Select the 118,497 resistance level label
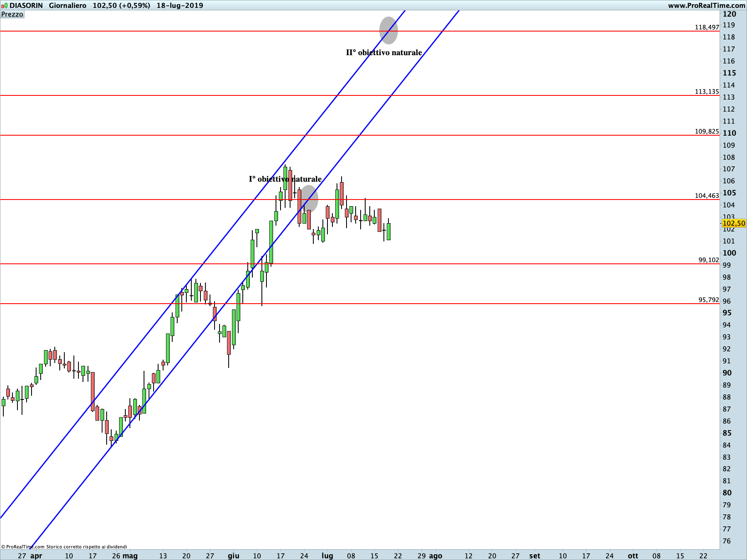 click(x=707, y=27)
